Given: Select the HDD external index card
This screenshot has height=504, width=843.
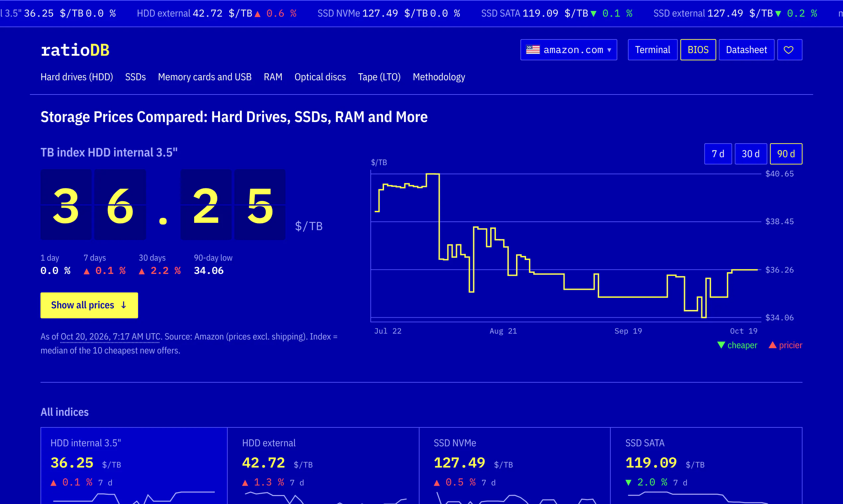Looking at the screenshot, I should click(323, 465).
